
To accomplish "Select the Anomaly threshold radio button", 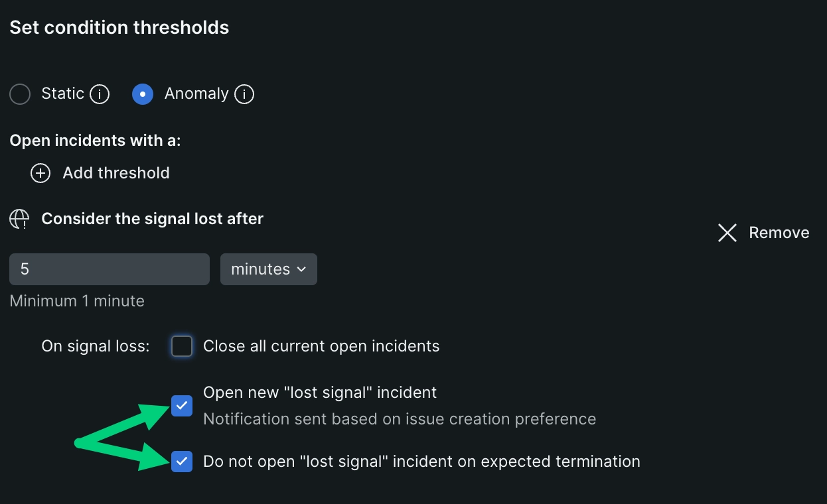I will 143,95.
